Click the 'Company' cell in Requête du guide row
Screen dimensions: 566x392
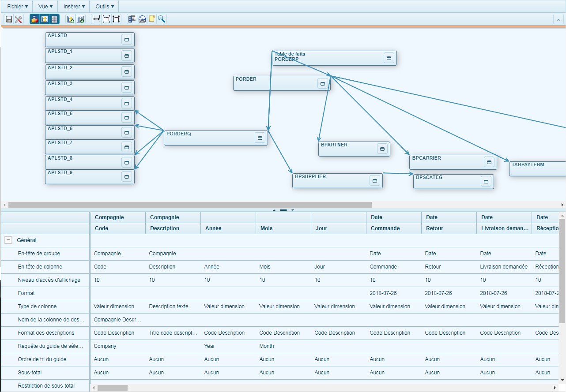tap(117, 346)
